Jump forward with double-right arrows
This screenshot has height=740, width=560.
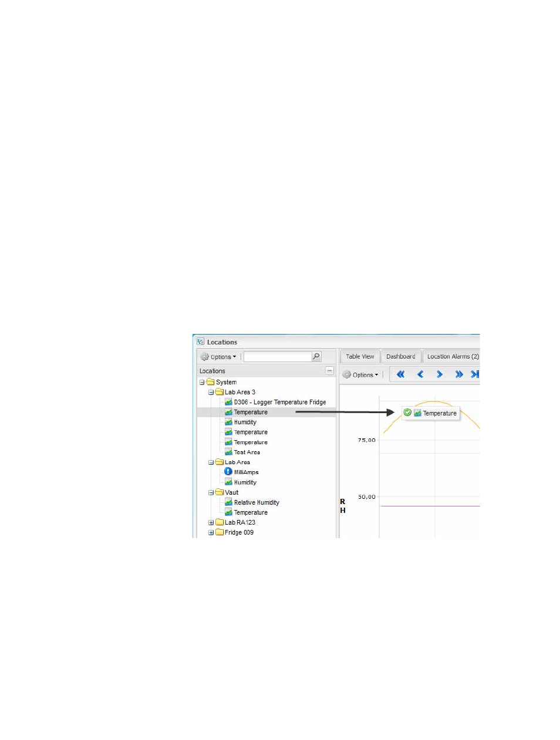click(459, 374)
